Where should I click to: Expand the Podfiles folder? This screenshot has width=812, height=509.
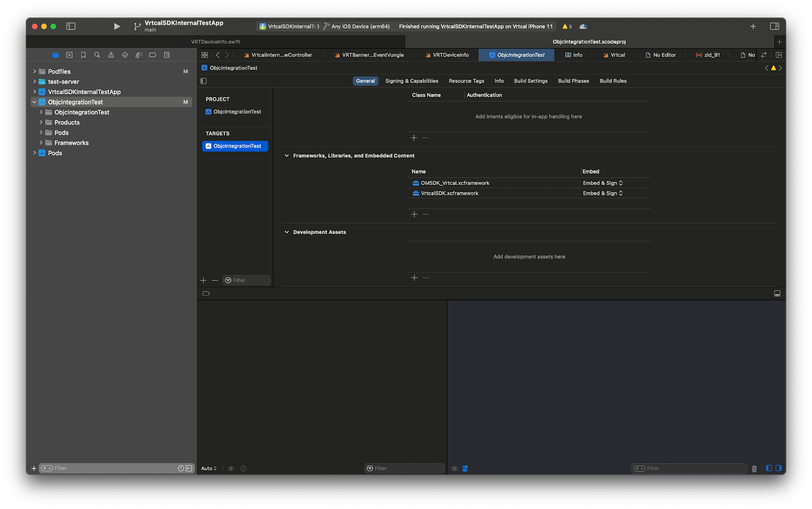pyautogui.click(x=35, y=72)
